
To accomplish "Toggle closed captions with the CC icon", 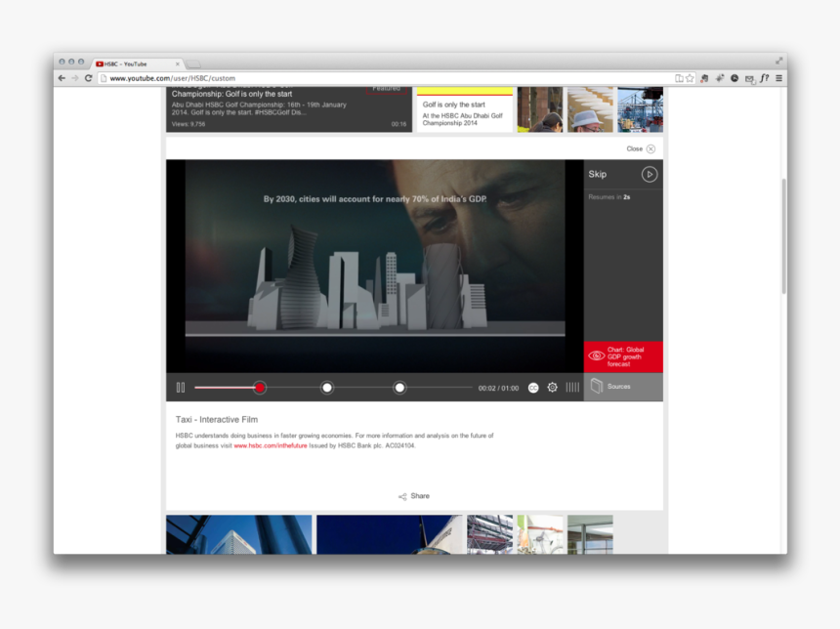I will (x=533, y=388).
